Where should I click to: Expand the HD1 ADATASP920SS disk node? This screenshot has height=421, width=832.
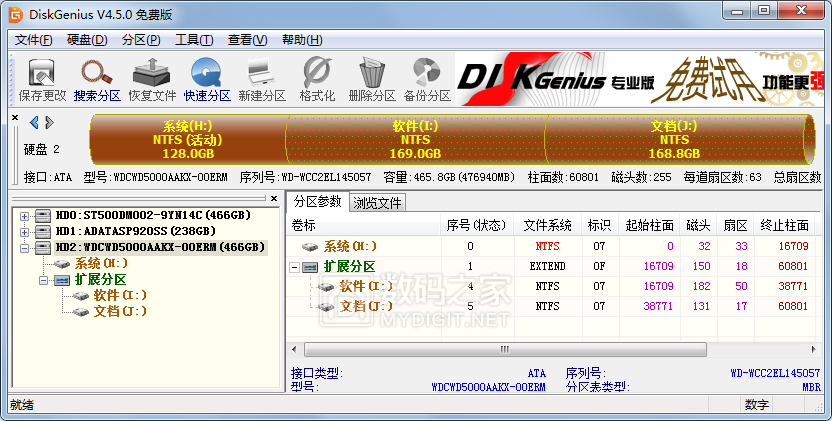[x=24, y=231]
